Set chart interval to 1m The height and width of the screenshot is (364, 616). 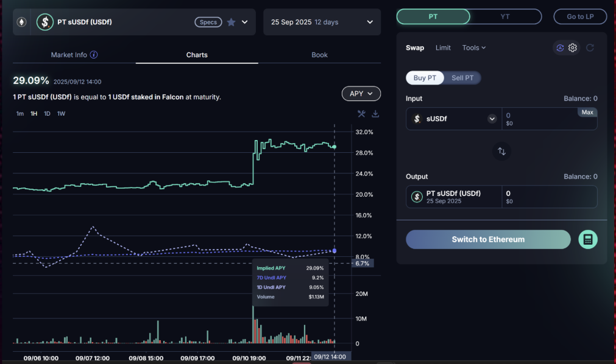[20, 113]
